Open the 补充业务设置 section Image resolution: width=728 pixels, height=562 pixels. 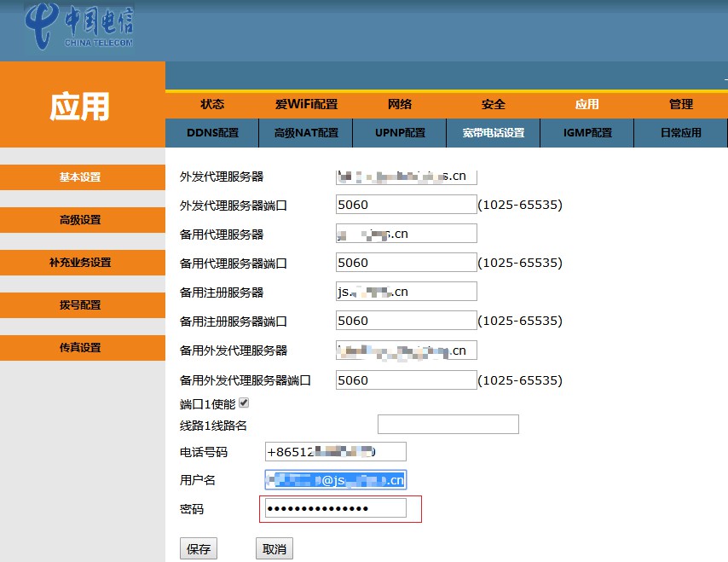point(82,263)
